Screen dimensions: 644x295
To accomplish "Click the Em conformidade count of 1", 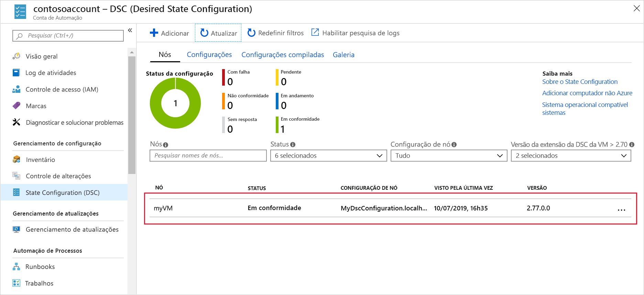I will (283, 129).
